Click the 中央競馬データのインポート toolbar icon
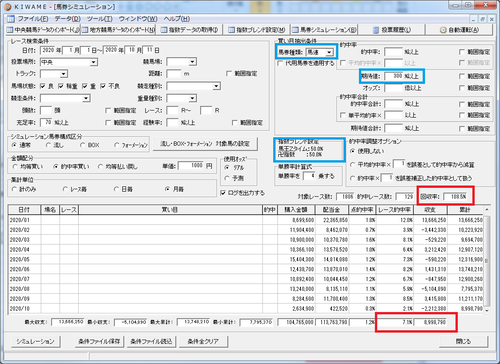This screenshot has width=500, height=364. click(10, 30)
